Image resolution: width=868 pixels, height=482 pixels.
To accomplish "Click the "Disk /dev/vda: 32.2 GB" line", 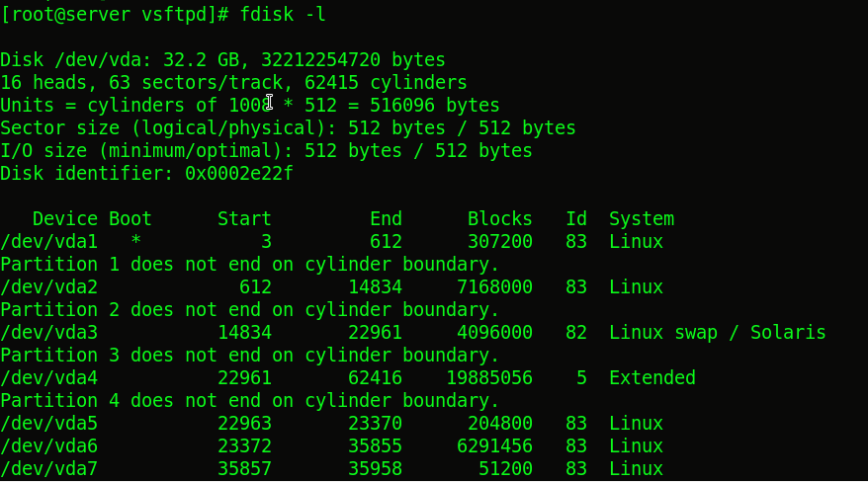I will pyautogui.click(x=222, y=60).
